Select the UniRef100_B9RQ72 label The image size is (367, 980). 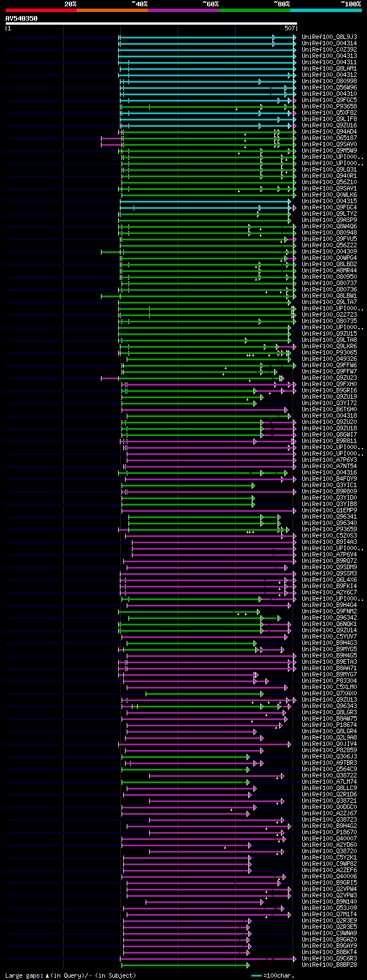click(329, 561)
